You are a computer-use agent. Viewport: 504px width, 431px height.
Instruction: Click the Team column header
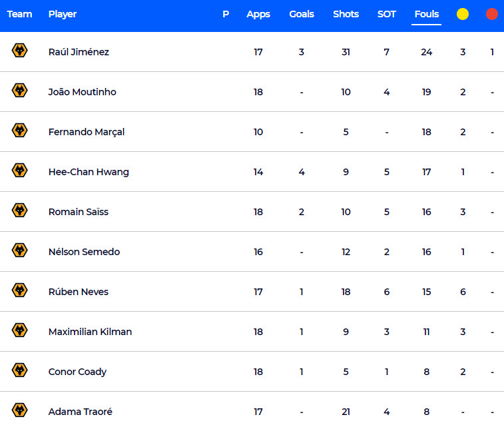[x=19, y=14]
